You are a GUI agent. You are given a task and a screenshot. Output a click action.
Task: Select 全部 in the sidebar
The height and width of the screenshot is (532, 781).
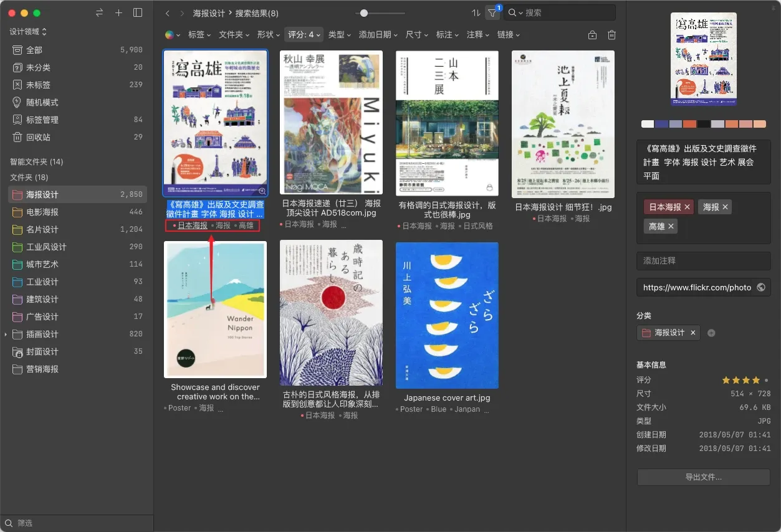click(x=77, y=50)
